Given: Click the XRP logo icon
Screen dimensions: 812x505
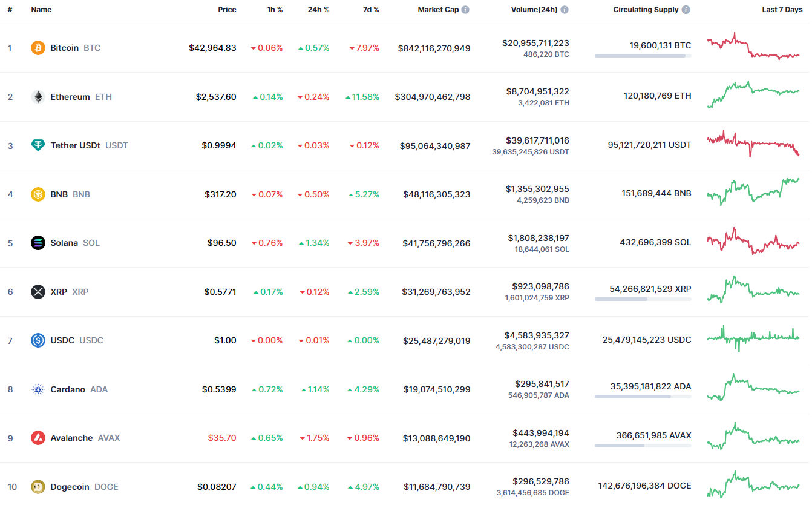Looking at the screenshot, I should (x=38, y=292).
